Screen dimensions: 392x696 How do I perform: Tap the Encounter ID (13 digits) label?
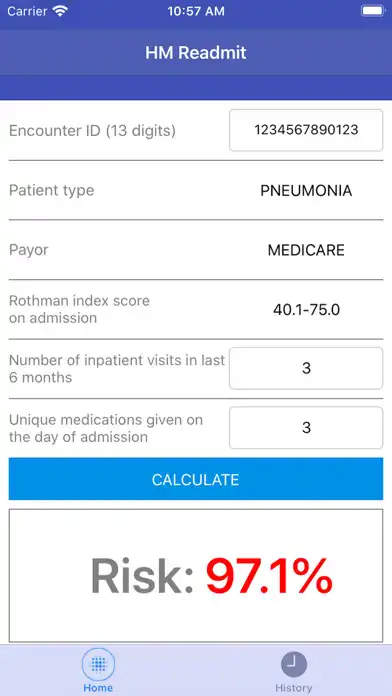(92, 131)
